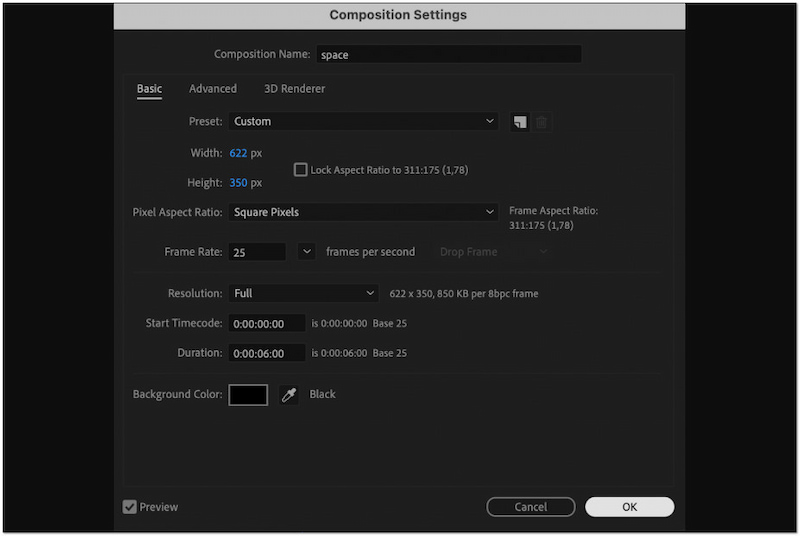Toggle the Preview checkbox
The height and width of the screenshot is (536, 800).
tap(130, 507)
